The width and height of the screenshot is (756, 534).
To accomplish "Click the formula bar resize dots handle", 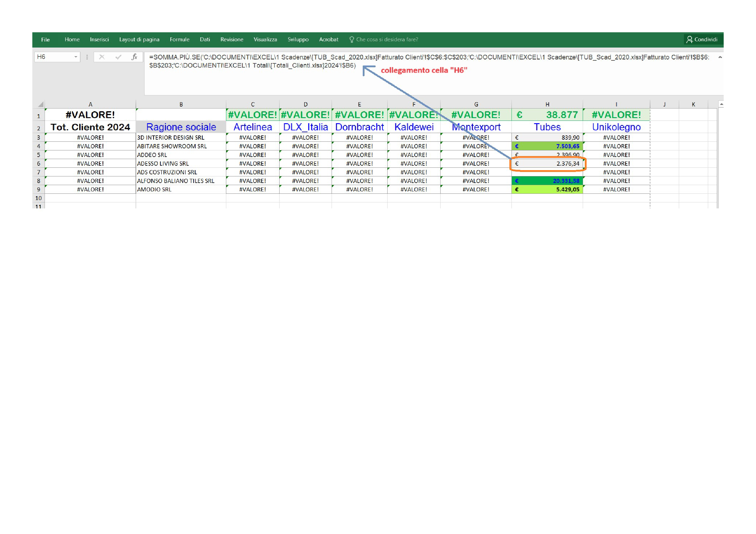I will tap(87, 57).
